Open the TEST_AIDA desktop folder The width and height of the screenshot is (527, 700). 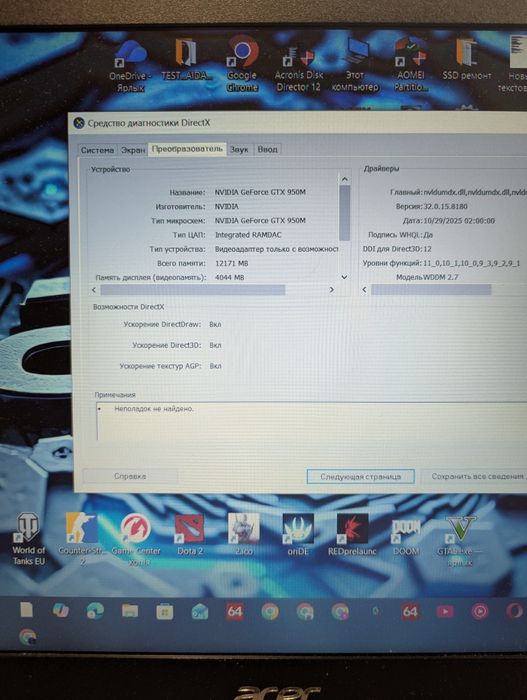click(185, 59)
